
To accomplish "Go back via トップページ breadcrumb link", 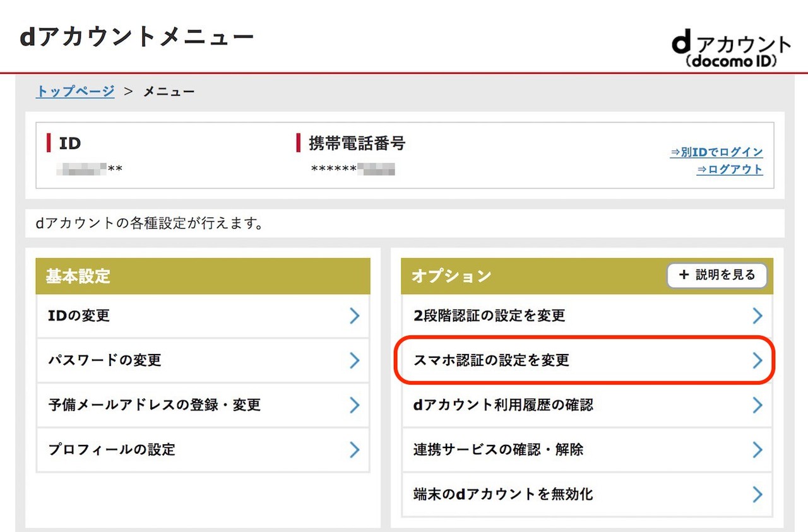I will pos(75,92).
